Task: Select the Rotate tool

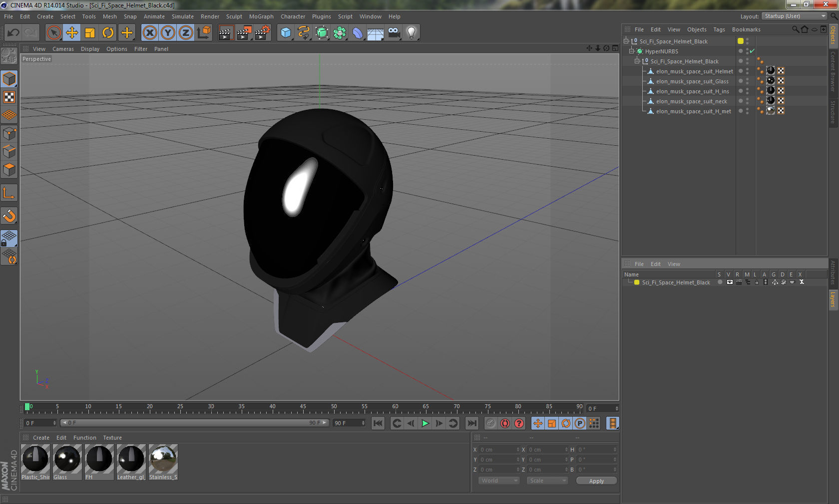Action: (x=108, y=33)
